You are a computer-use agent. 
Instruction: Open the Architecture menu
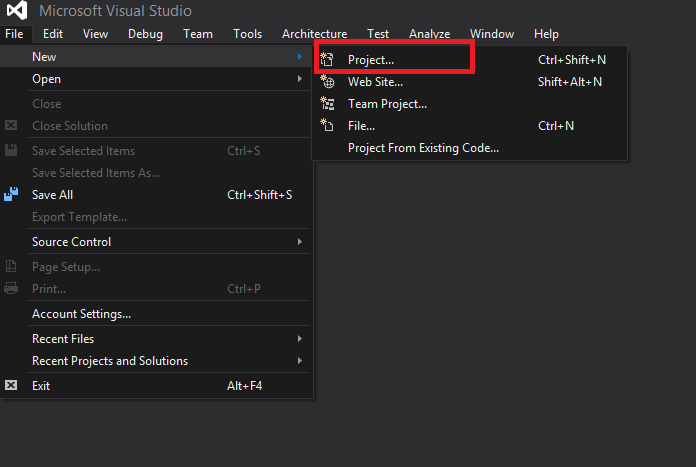pos(315,34)
